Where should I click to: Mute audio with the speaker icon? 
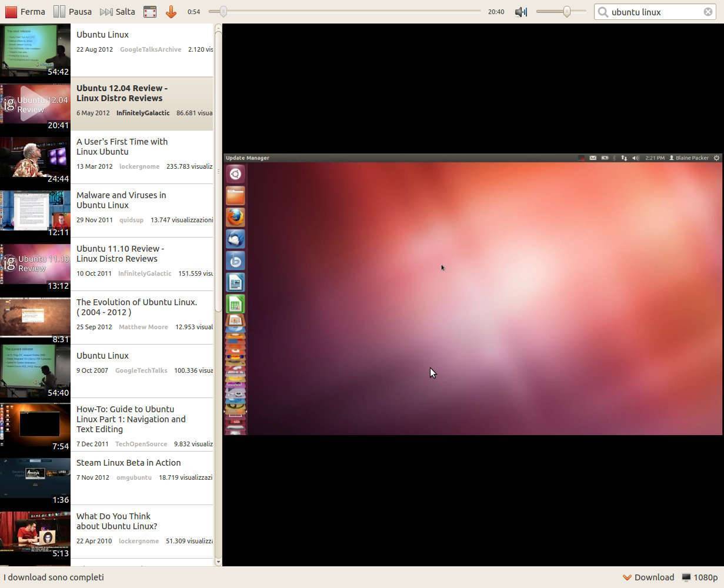point(521,12)
